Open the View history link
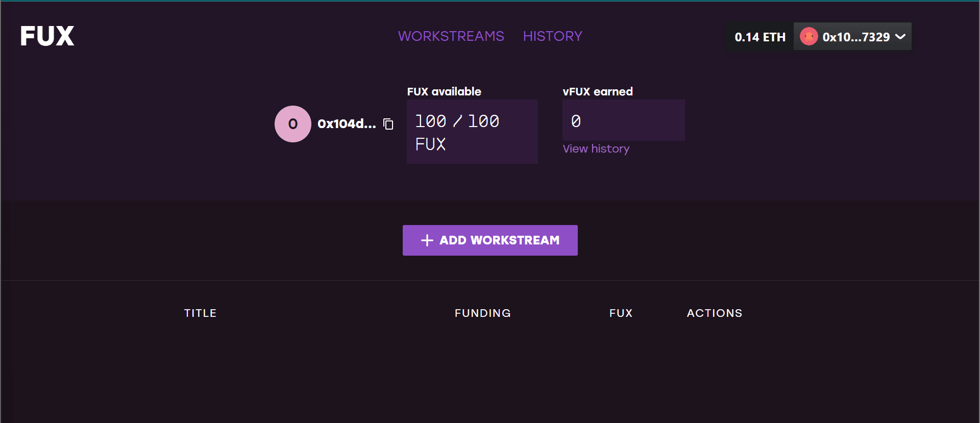 tap(596, 149)
